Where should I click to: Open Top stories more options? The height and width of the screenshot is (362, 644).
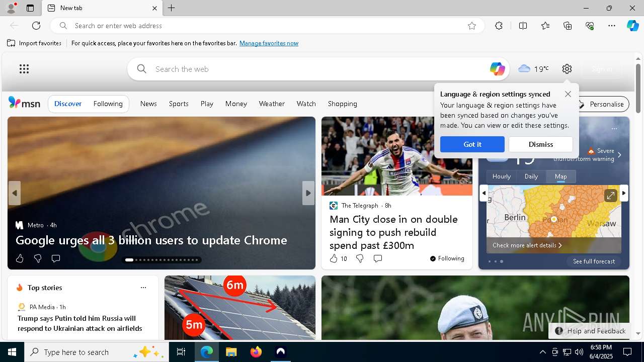(143, 288)
